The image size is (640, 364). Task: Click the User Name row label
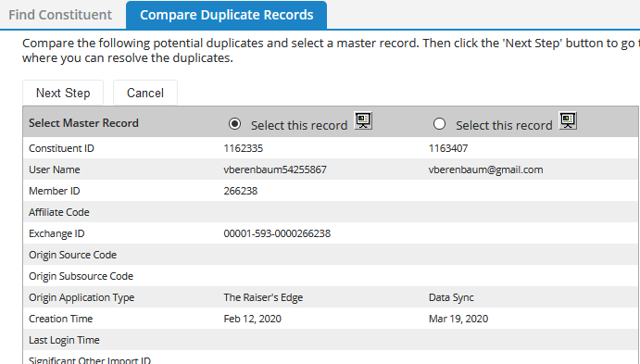[x=55, y=169]
